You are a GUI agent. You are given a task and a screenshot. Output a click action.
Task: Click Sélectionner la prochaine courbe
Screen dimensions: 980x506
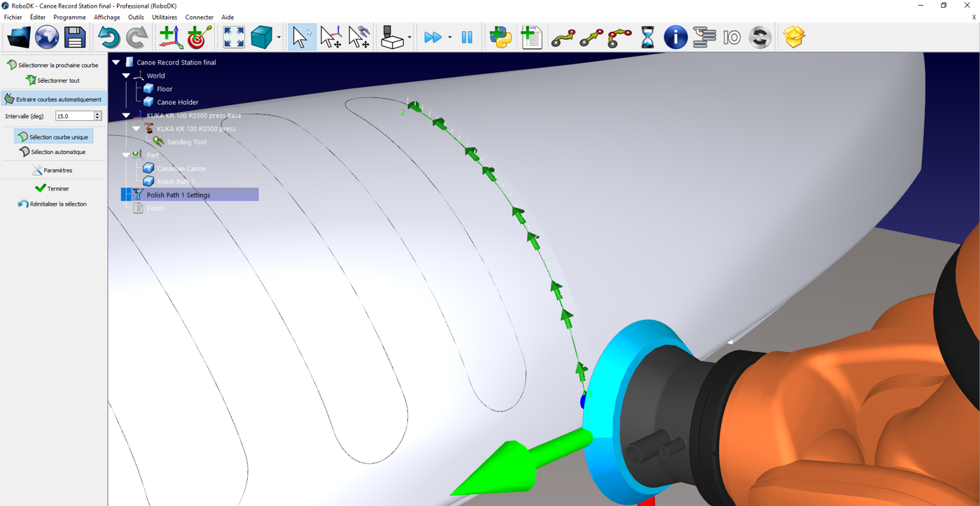click(52, 65)
